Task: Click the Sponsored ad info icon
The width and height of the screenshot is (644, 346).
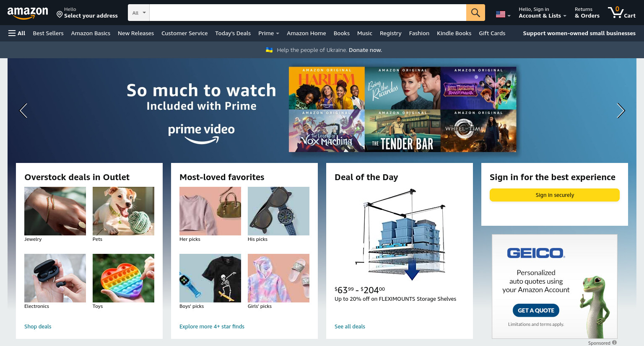Action: 614,343
